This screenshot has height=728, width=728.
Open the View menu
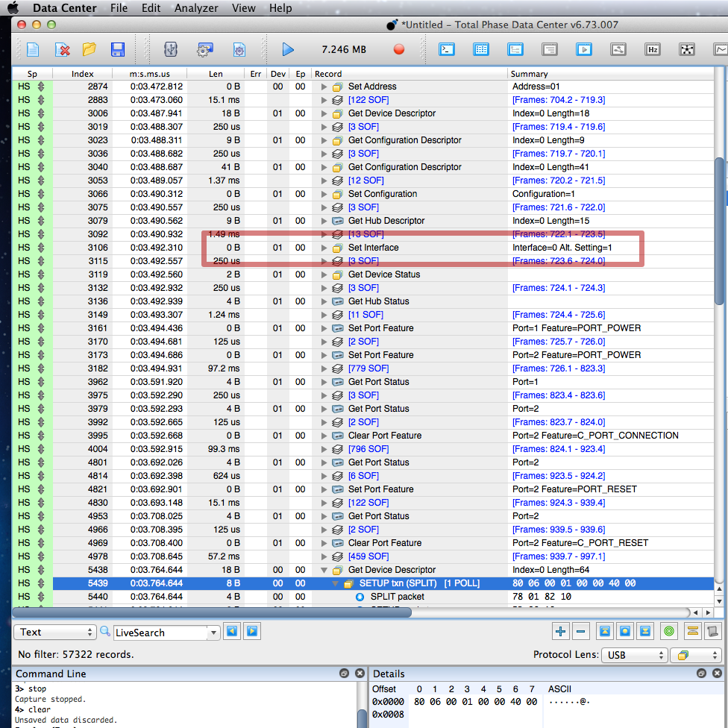(243, 8)
